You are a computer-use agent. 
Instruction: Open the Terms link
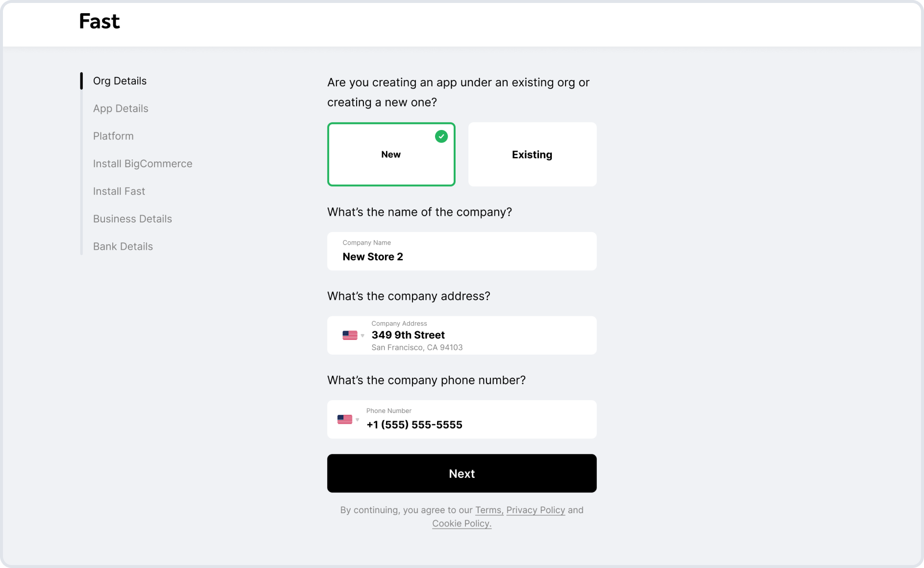(489, 510)
